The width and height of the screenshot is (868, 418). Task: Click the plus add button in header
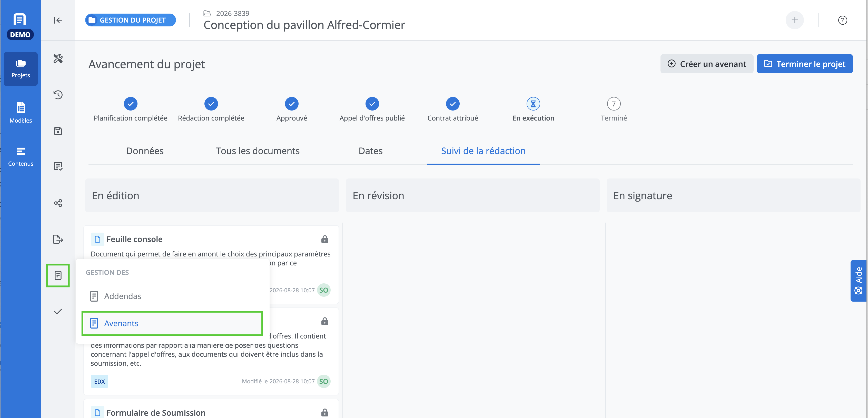[x=794, y=20]
